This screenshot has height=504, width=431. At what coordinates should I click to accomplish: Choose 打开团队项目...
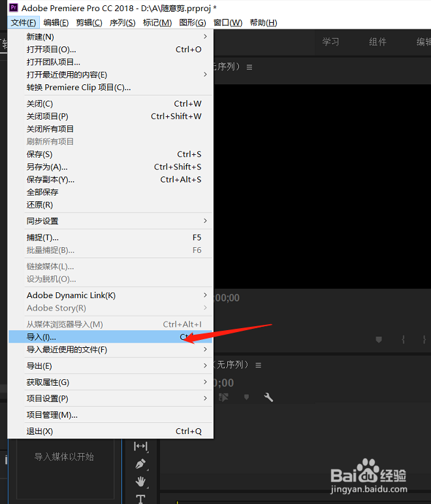[111, 62]
